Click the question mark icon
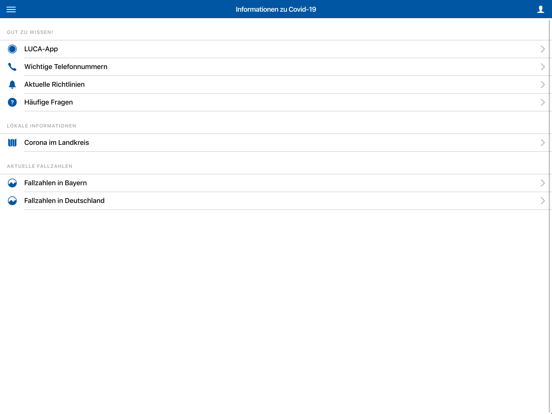 [x=12, y=102]
